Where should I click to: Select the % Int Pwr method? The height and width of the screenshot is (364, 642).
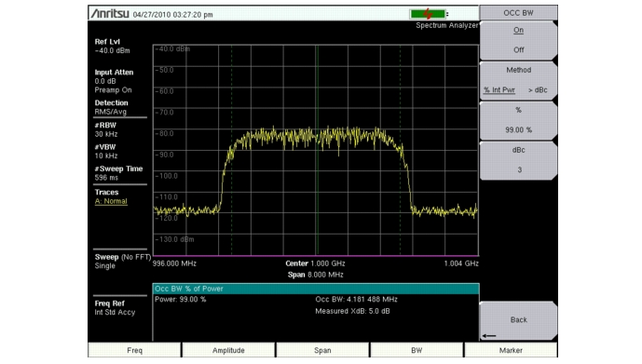pyautogui.click(x=499, y=90)
